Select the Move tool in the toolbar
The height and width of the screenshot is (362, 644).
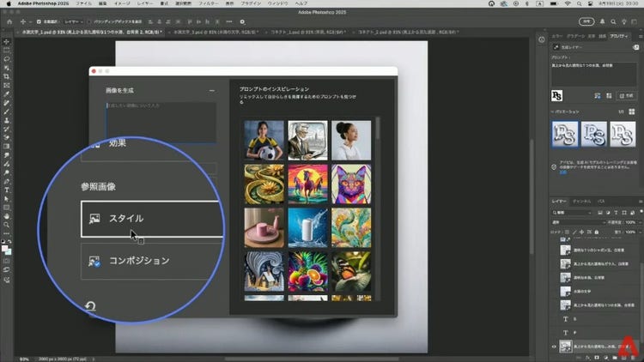coord(7,41)
